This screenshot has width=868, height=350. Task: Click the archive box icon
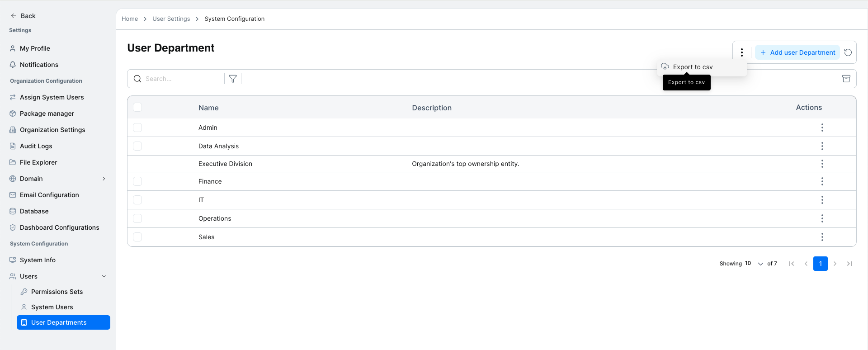tap(846, 79)
